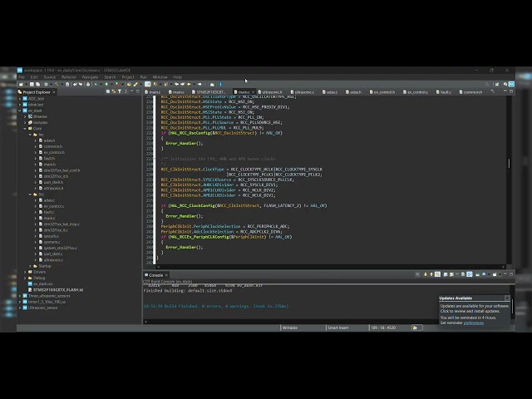Toggle highlighted Scroll Lock button in Console toolbar

[x=438, y=274]
